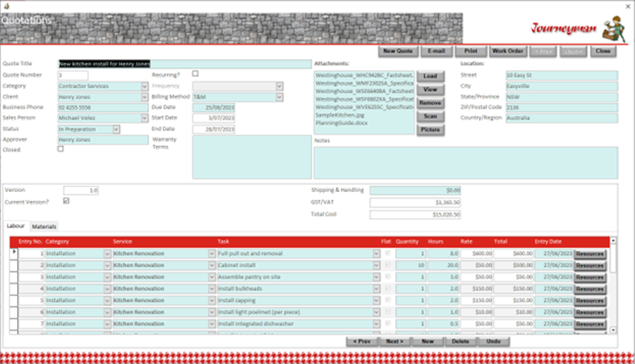
Task: Toggle Flat checkbox for Cabinet install row
Action: point(387,265)
